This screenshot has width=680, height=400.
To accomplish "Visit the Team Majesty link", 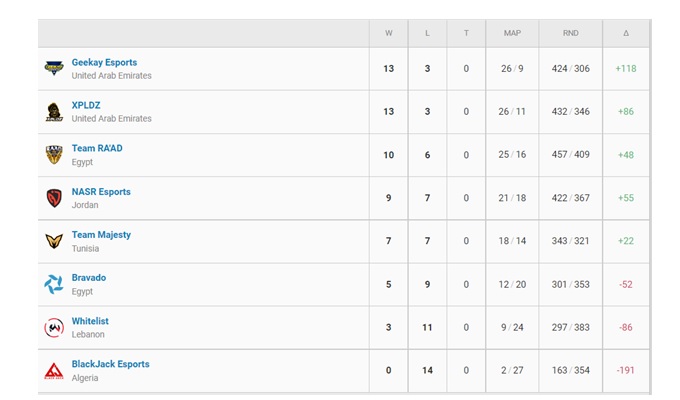I will click(x=101, y=235).
